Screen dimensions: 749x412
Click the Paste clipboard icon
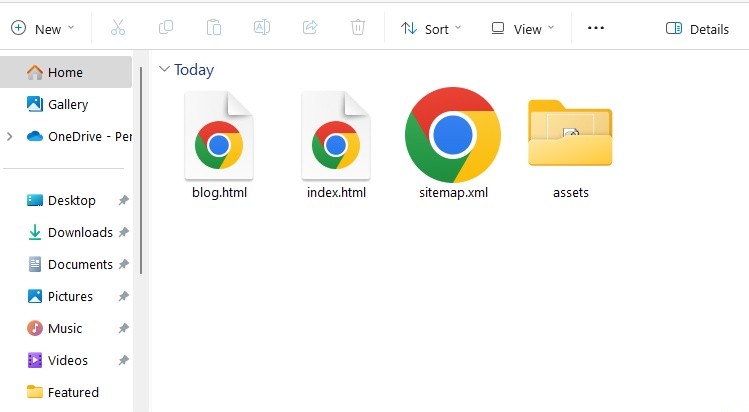coord(214,28)
